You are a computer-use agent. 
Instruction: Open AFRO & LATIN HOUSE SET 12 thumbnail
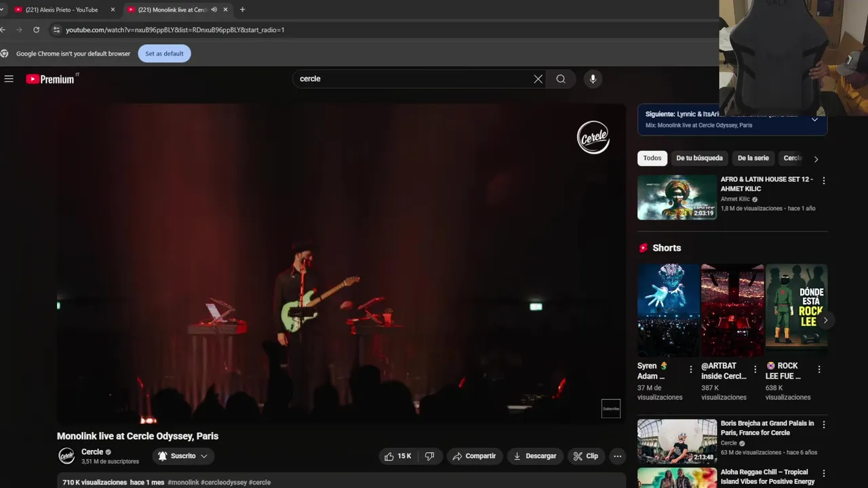(x=677, y=197)
